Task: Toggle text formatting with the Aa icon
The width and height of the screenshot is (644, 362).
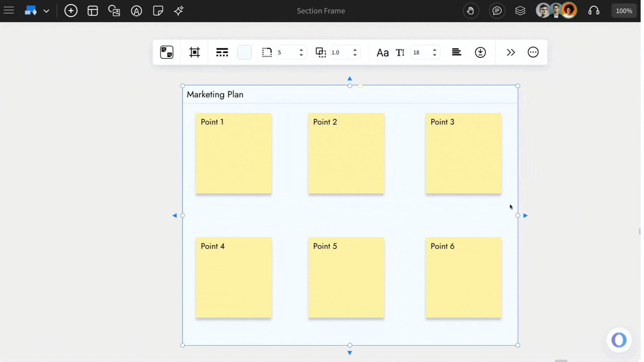Action: click(383, 52)
